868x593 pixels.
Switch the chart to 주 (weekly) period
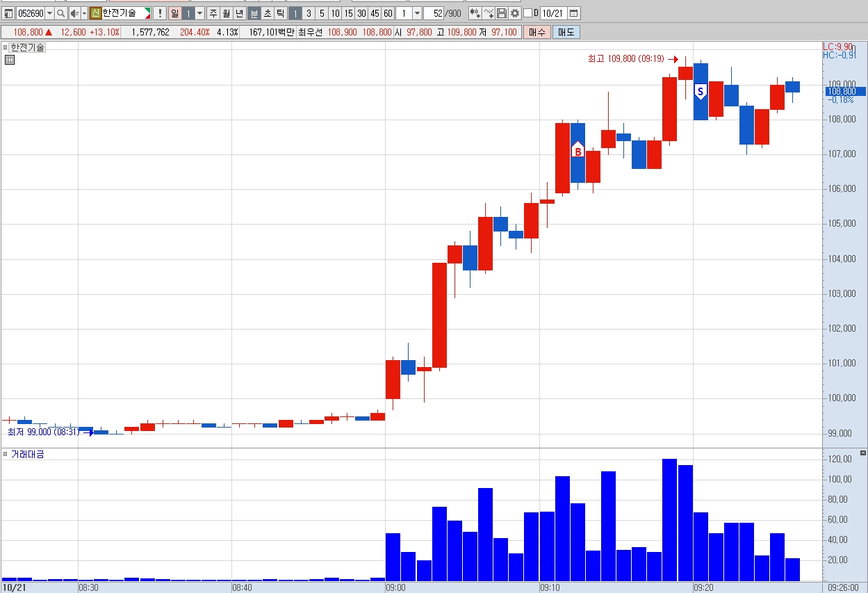point(213,13)
